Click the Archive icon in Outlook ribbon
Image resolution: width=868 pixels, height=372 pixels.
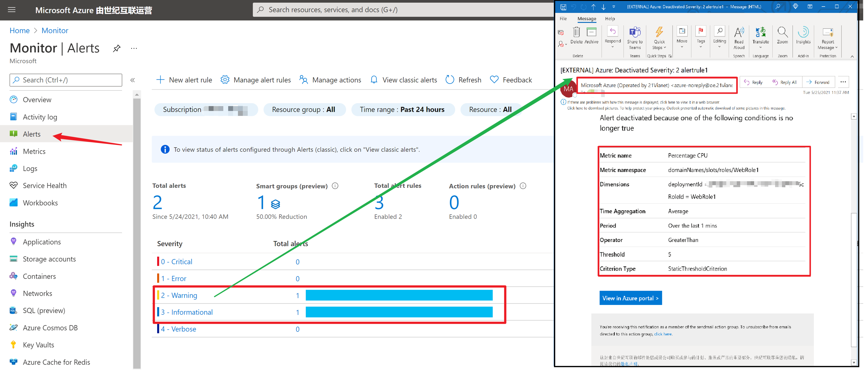tap(591, 32)
